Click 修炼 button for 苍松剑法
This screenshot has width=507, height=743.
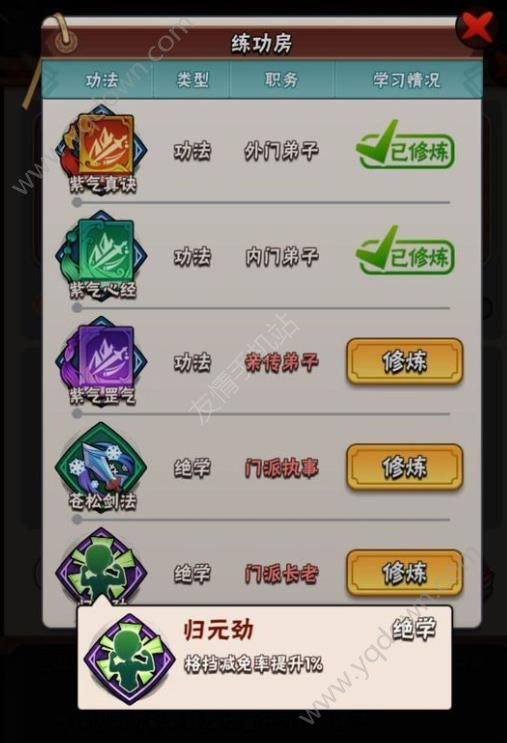(405, 467)
